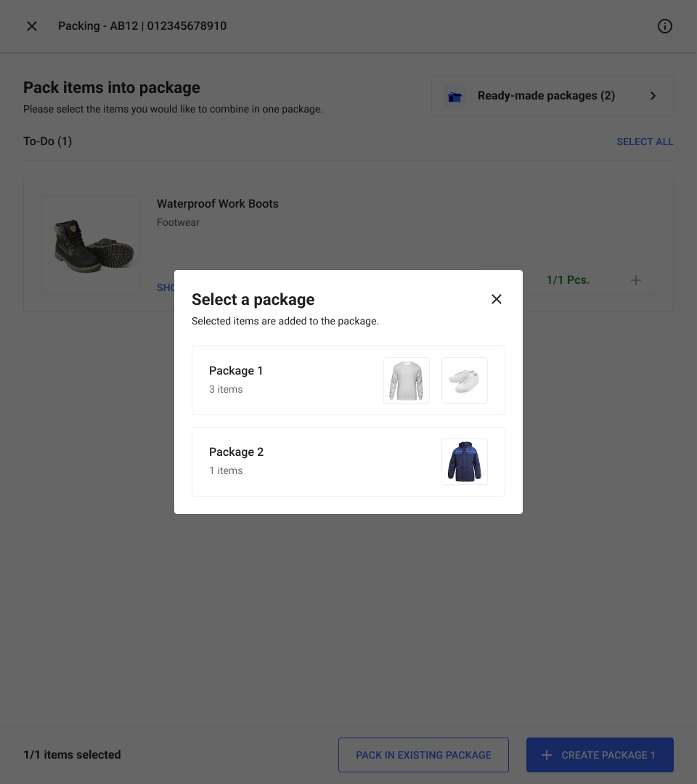Click the partially hidden Show link

coord(166,287)
